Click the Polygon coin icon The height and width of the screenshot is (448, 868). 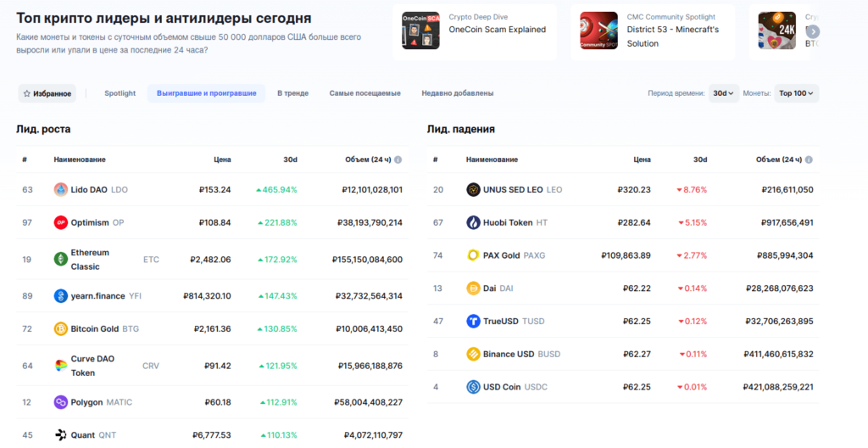pyautogui.click(x=60, y=402)
